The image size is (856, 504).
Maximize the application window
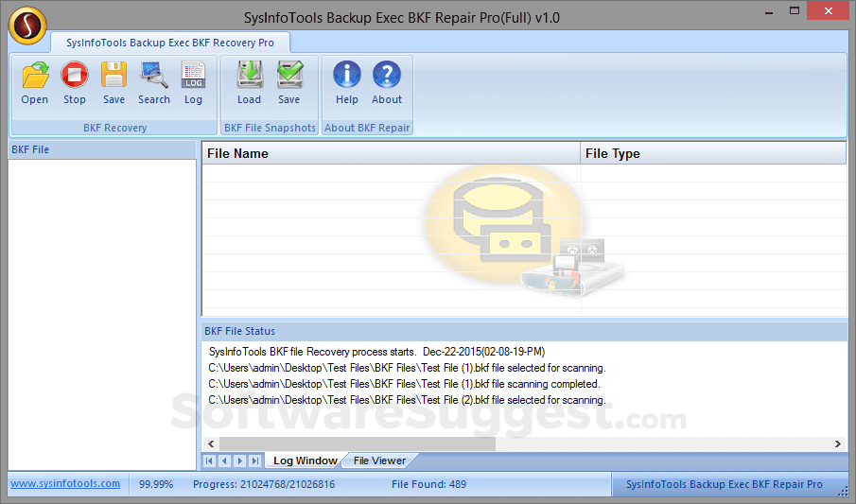(x=795, y=11)
